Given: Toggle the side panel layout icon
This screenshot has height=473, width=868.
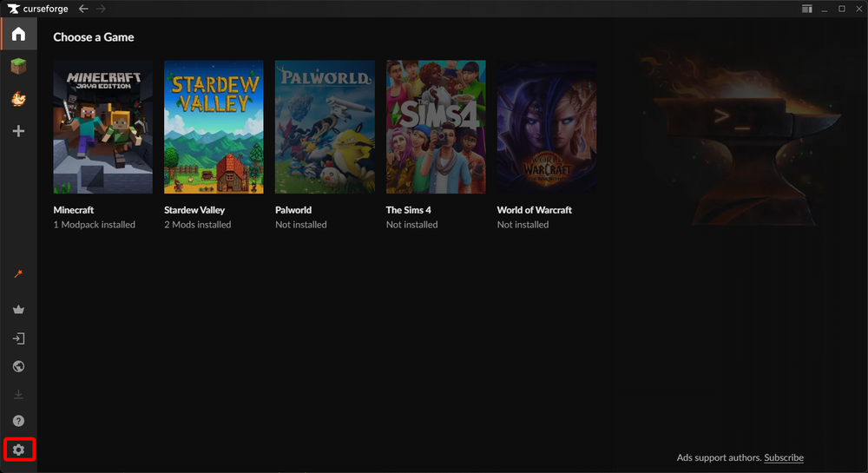Looking at the screenshot, I should click(x=806, y=9).
